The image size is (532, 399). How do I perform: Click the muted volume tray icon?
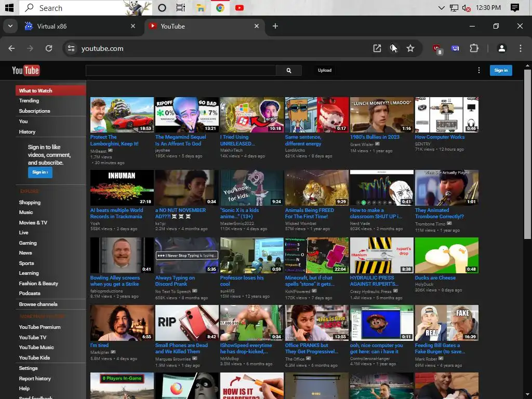[x=466, y=7]
